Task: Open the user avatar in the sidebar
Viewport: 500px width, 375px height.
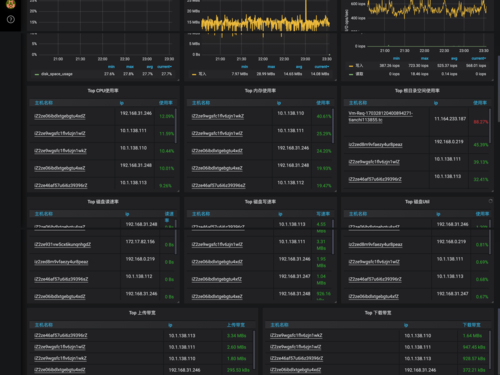Action: click(11, 4)
